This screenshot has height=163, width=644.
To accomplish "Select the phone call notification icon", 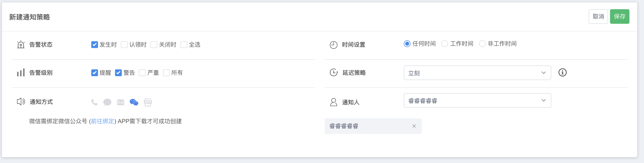I will tap(94, 102).
